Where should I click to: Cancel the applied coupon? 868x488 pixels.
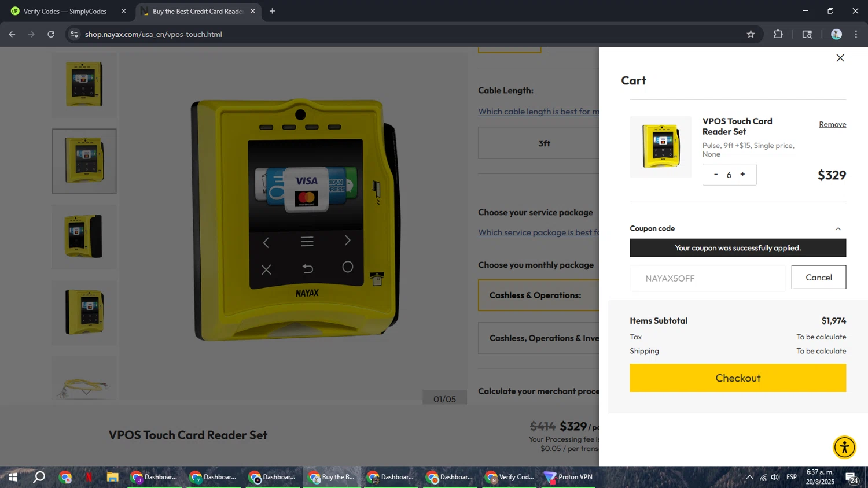pyautogui.click(x=819, y=277)
